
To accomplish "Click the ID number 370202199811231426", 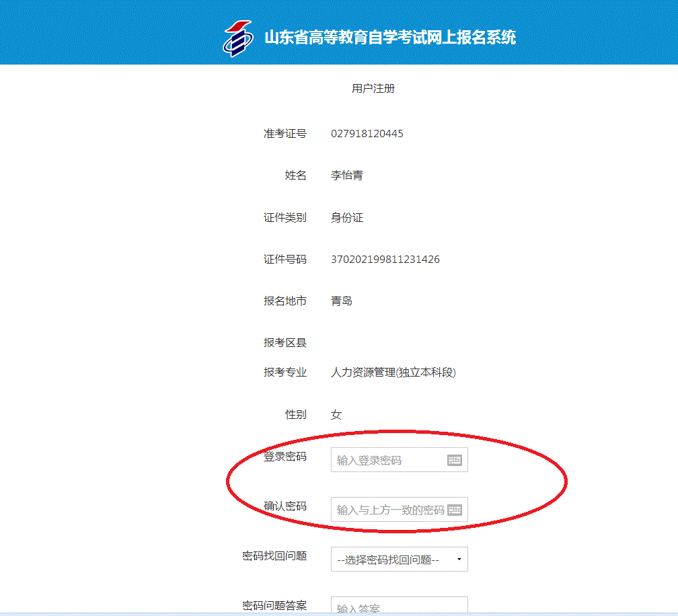I will [385, 260].
